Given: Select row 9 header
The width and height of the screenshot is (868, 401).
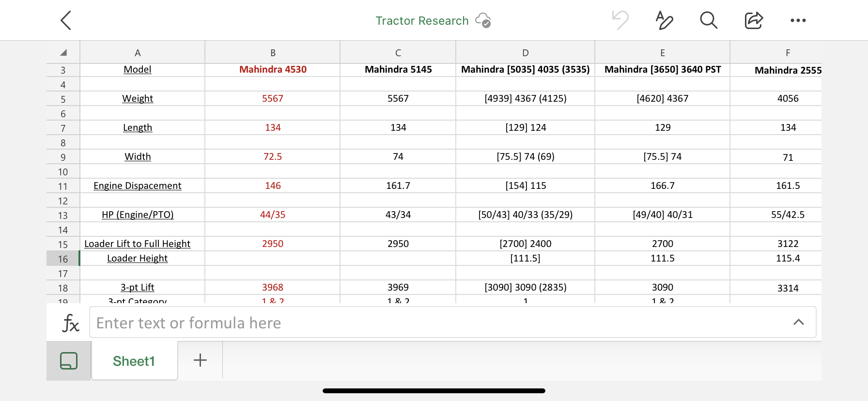Looking at the screenshot, I should click(63, 157).
